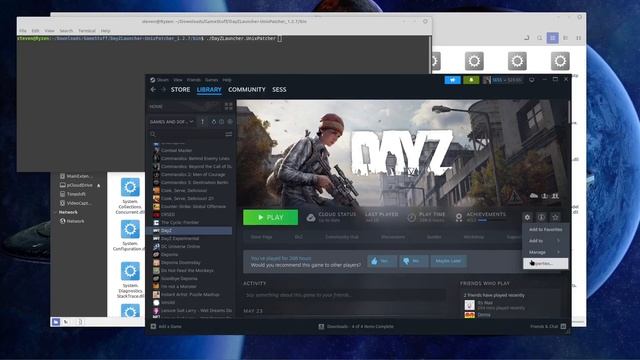Image resolution: width=640 pixels, height=360 pixels.
Task: Open the Store Page game link
Action: [x=261, y=237]
